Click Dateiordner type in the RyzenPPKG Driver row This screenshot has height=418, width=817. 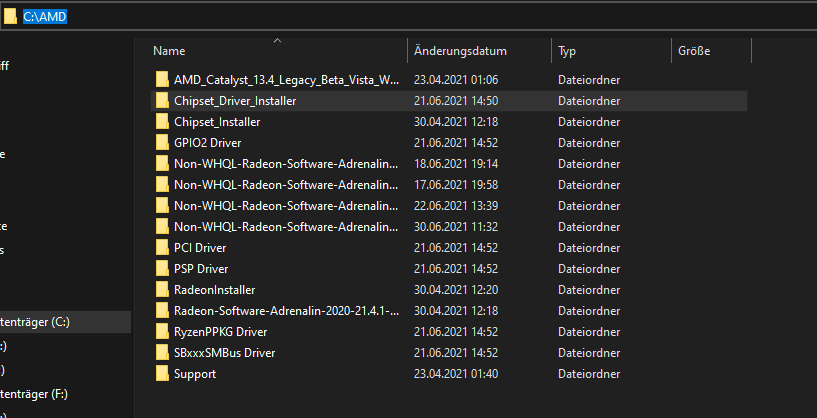pyautogui.click(x=589, y=332)
